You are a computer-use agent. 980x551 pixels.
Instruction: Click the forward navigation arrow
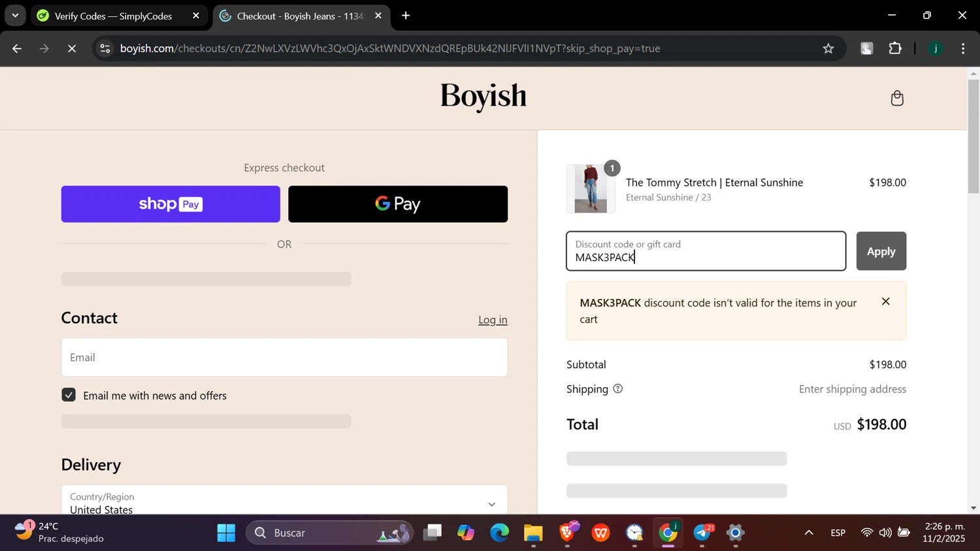tap(44, 48)
